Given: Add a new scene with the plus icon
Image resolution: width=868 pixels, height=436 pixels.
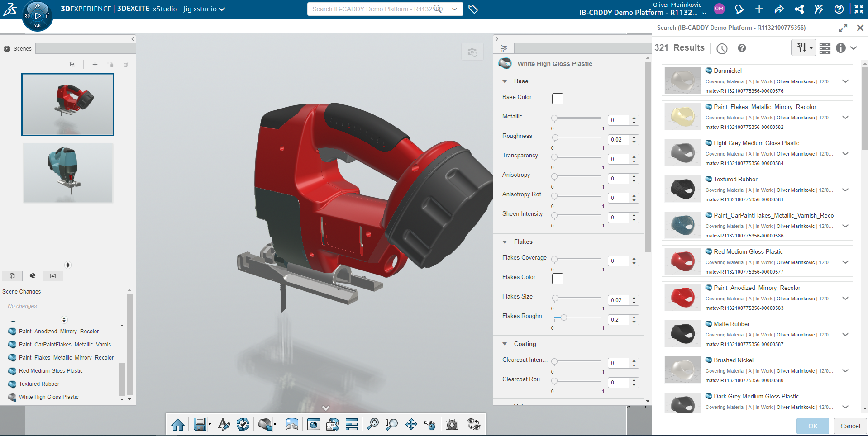Looking at the screenshot, I should click(x=95, y=64).
